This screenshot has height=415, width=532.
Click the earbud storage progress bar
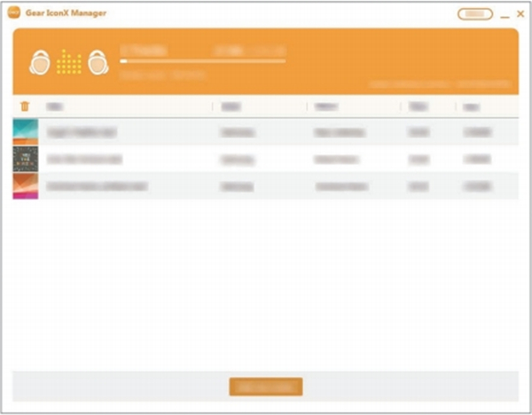[202, 61]
